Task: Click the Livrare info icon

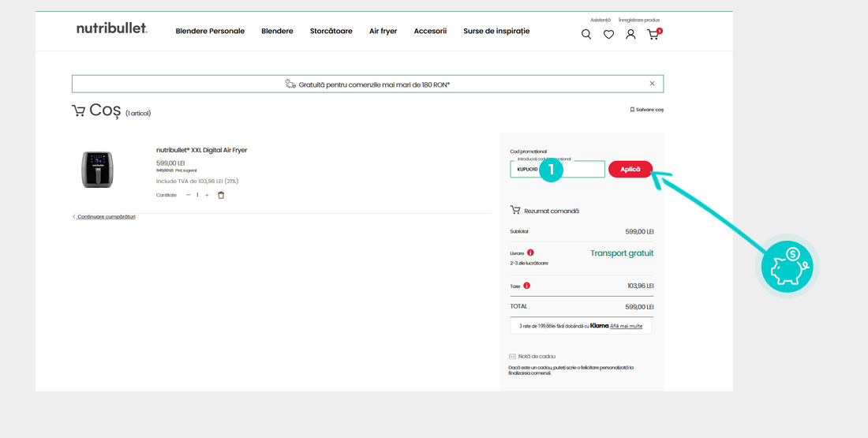Action: [x=530, y=253]
